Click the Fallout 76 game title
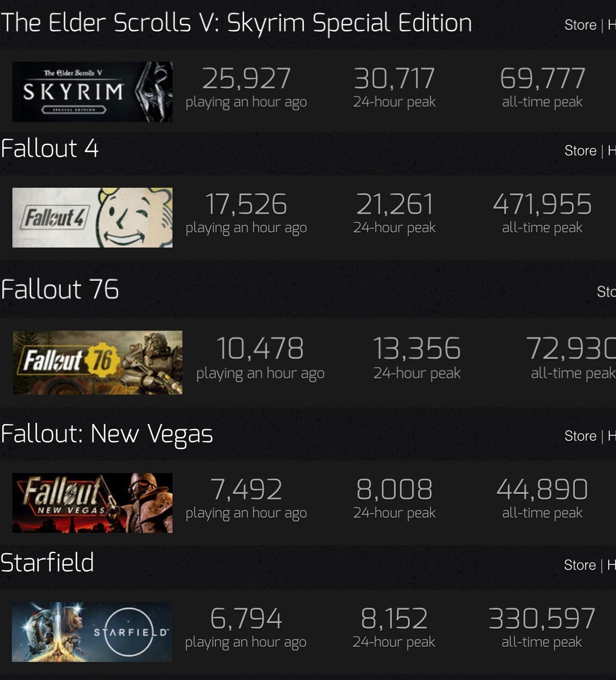The image size is (616, 680). (60, 289)
